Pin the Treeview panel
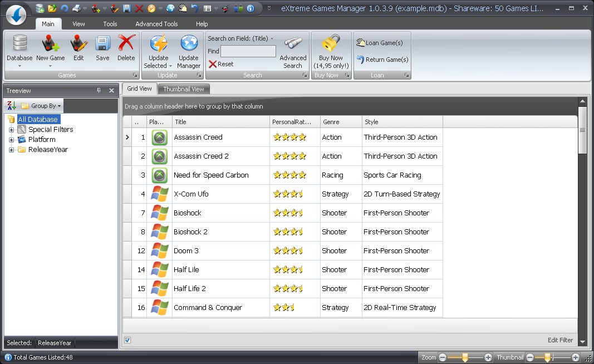The width and height of the screenshot is (594, 364). (x=99, y=91)
